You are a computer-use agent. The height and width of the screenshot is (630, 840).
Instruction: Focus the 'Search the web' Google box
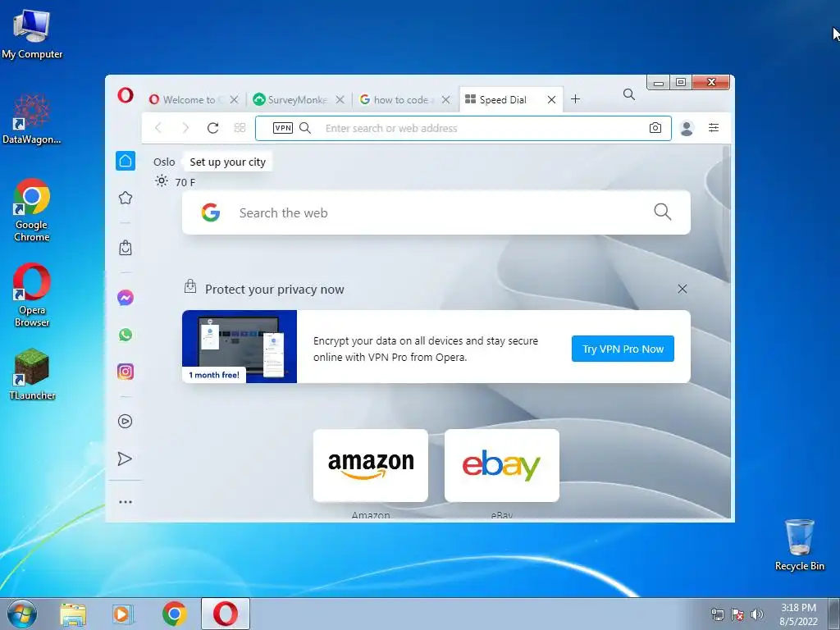click(x=436, y=212)
